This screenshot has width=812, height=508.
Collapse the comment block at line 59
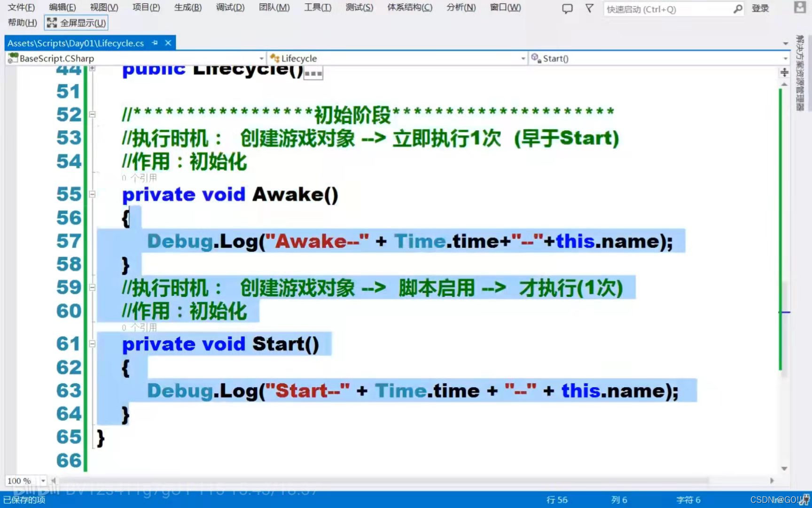(93, 287)
